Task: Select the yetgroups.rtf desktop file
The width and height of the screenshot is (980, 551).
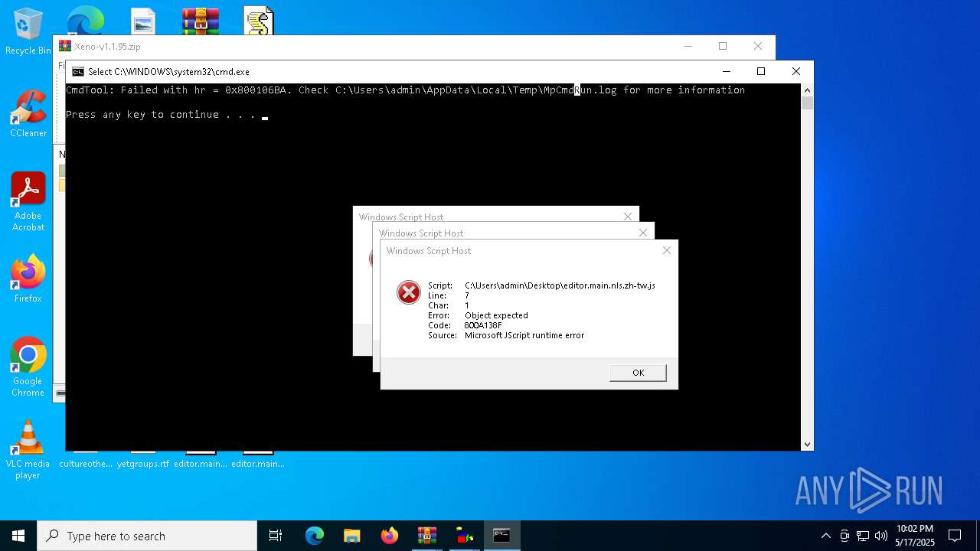Action: point(143,461)
